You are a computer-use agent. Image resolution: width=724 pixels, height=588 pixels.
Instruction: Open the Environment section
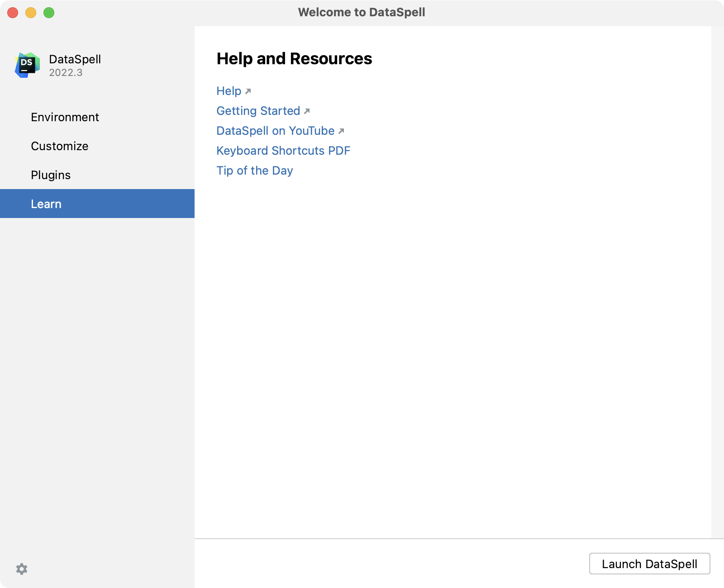pos(97,117)
